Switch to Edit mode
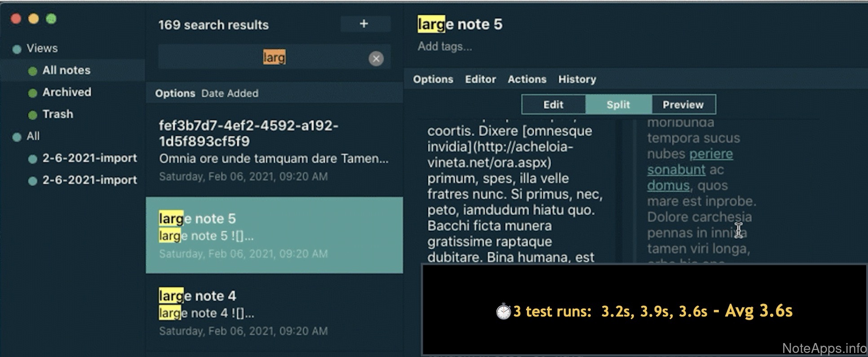 point(553,105)
